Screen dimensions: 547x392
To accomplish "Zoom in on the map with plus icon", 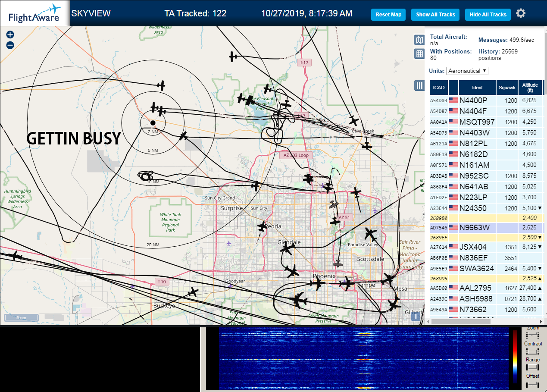I will click(10, 35).
